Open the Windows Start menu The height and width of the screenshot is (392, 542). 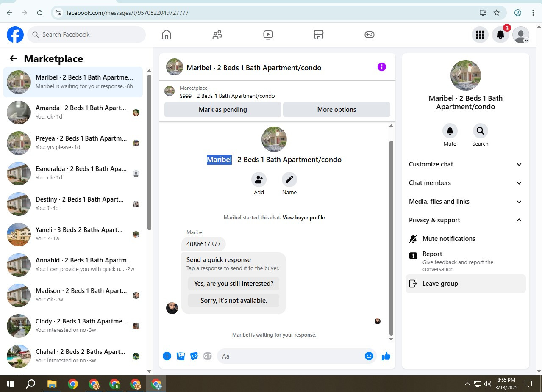point(10,384)
